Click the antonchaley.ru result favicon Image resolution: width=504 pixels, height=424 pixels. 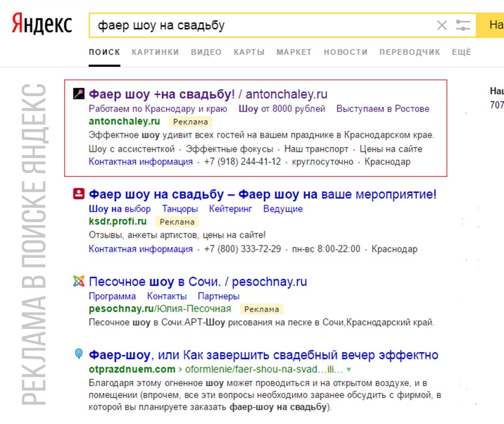pyautogui.click(x=79, y=94)
